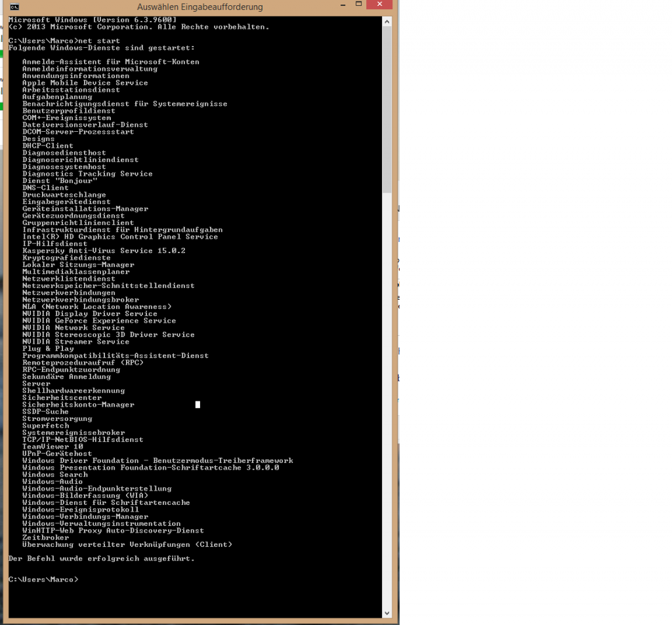Minimize the Eingabeaufforderung window
This screenshot has width=672, height=625.
coord(343,5)
